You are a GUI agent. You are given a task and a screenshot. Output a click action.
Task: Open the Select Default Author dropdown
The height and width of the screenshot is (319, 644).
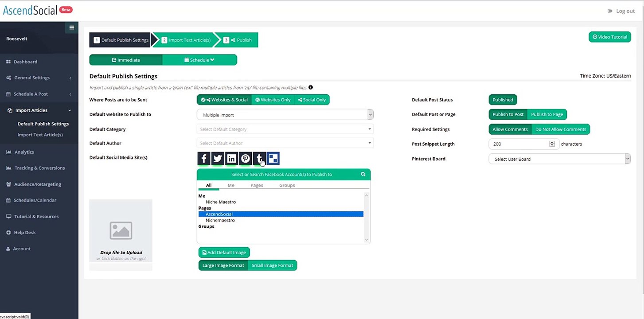[x=285, y=143]
